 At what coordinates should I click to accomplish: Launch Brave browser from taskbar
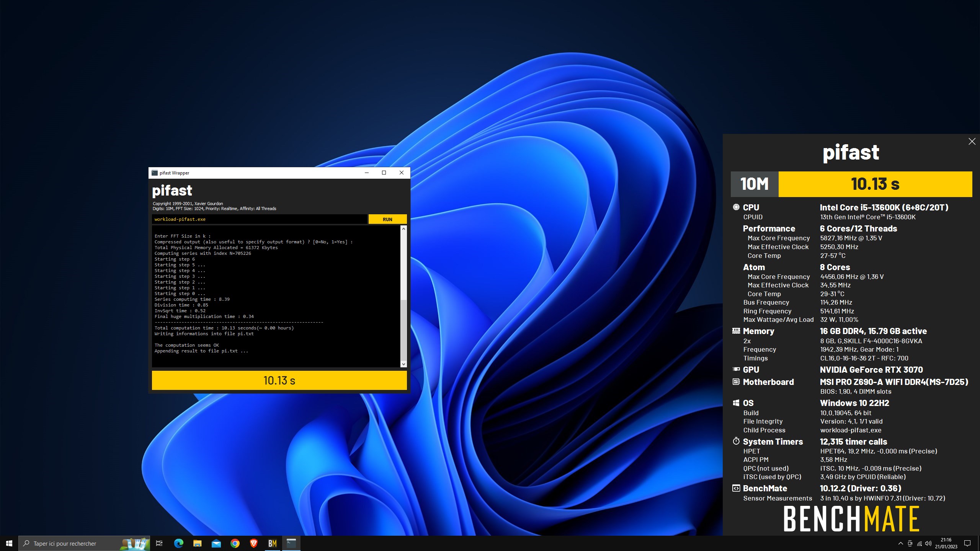253,543
